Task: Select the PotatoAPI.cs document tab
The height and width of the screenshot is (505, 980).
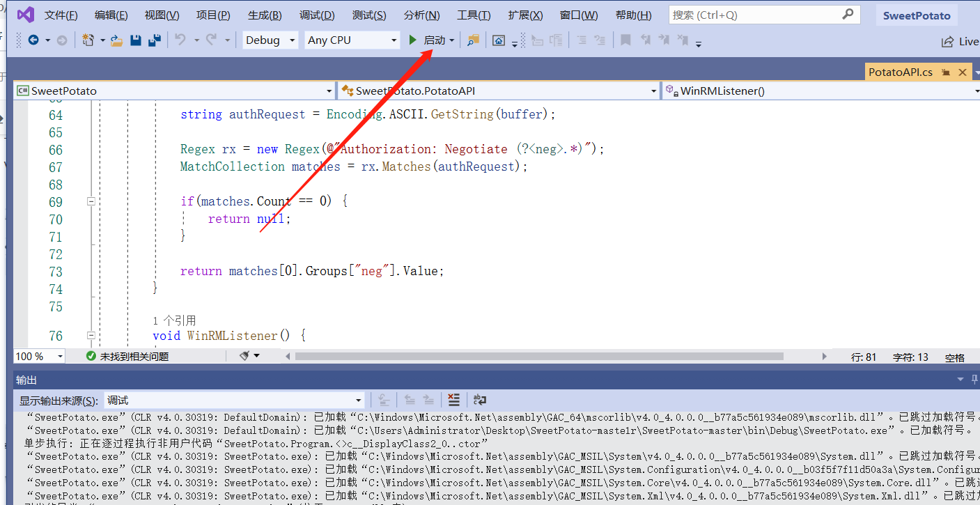Action: (901, 72)
